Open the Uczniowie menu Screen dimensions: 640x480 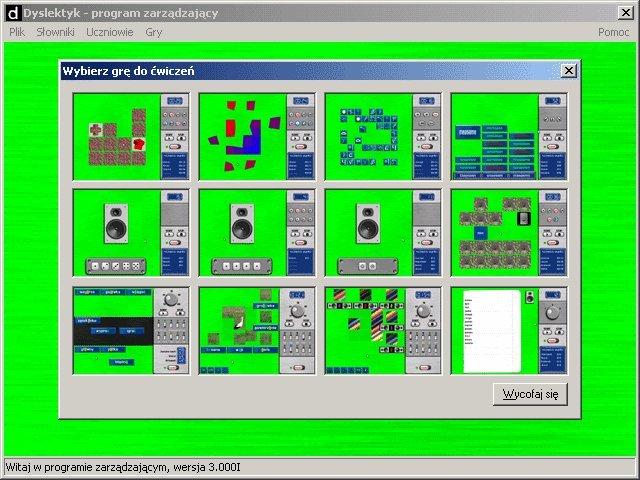click(110, 32)
